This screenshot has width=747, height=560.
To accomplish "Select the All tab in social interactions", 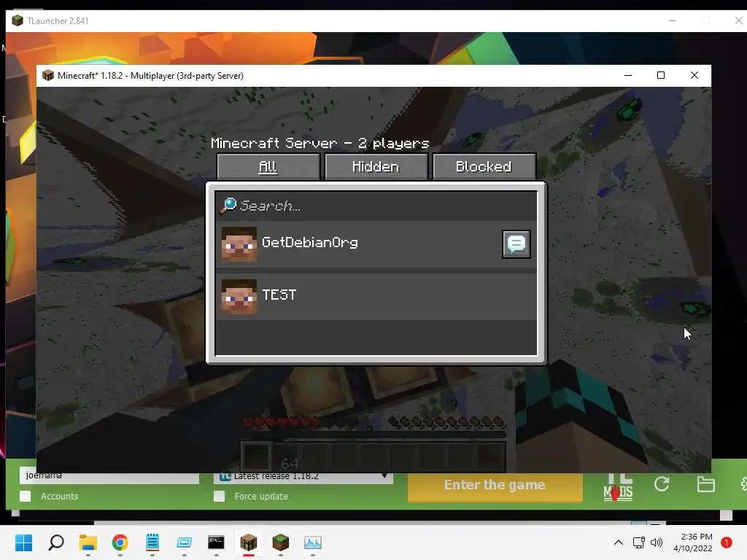I will (268, 167).
